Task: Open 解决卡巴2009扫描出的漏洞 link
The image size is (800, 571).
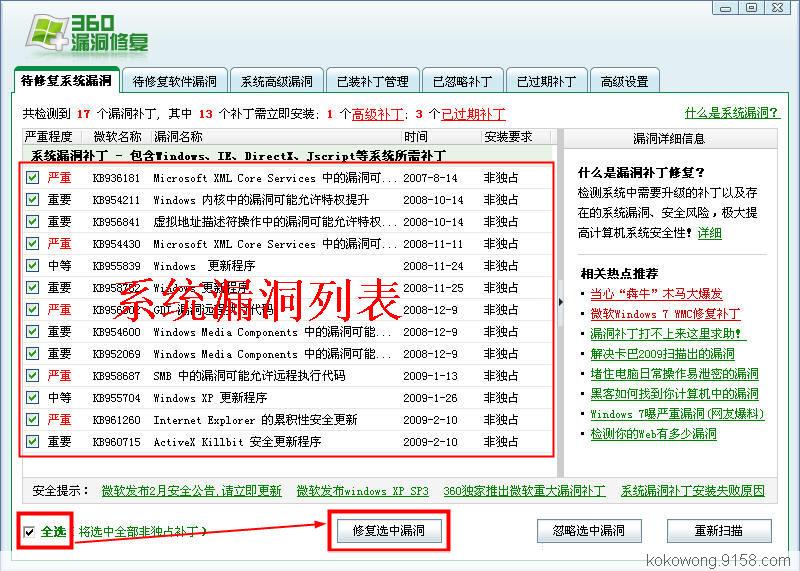Action: pyautogui.click(x=662, y=354)
